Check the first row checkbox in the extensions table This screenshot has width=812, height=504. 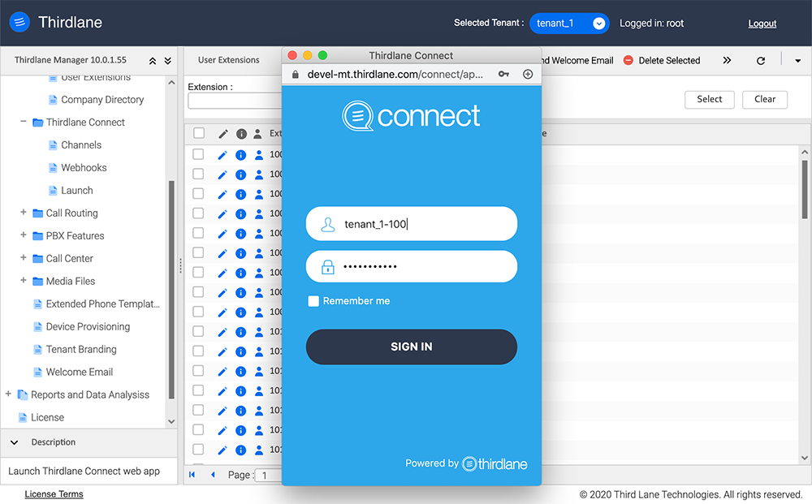(x=198, y=154)
